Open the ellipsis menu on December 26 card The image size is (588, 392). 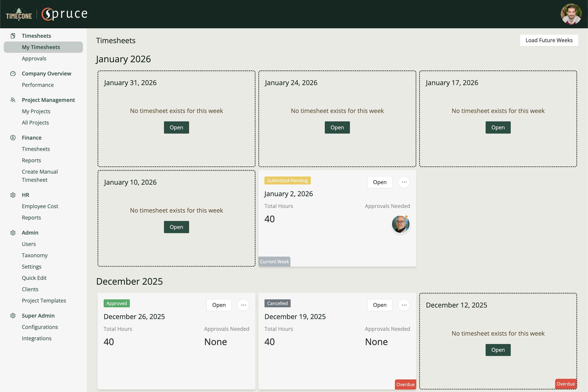pyautogui.click(x=243, y=305)
